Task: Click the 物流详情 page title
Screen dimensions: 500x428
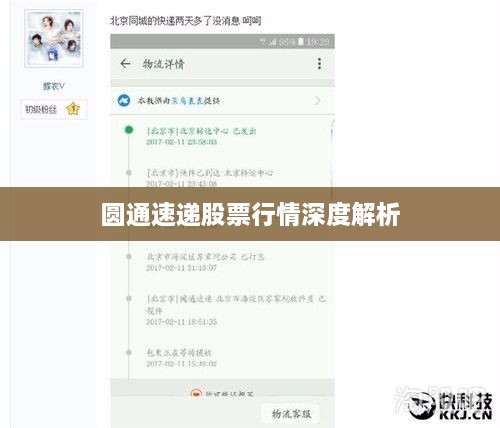Action: click(x=163, y=64)
